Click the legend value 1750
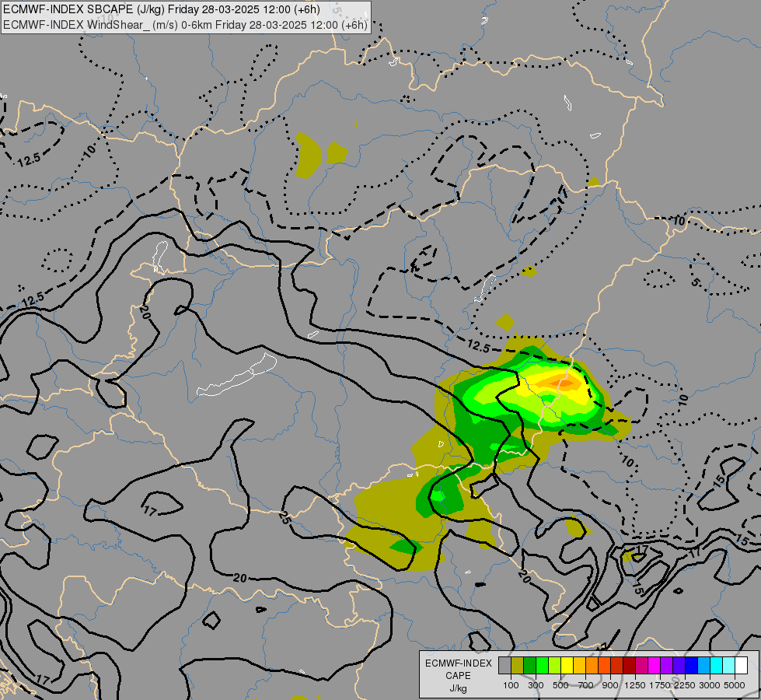The height and width of the screenshot is (700, 761). [661, 685]
